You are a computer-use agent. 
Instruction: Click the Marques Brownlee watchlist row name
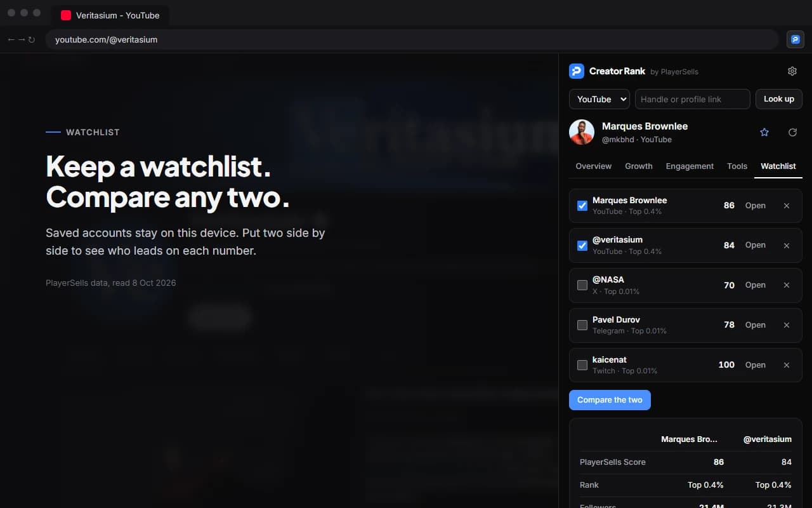click(x=629, y=200)
